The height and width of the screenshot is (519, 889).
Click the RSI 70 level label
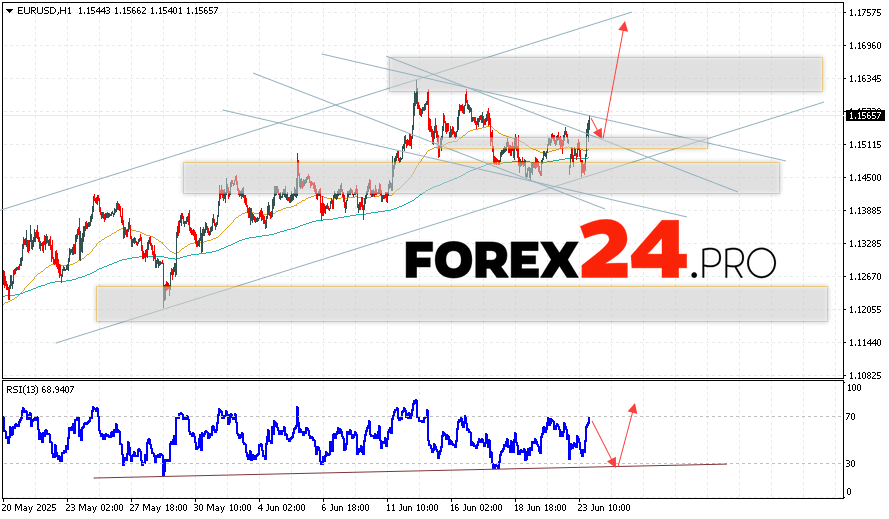pos(853,415)
